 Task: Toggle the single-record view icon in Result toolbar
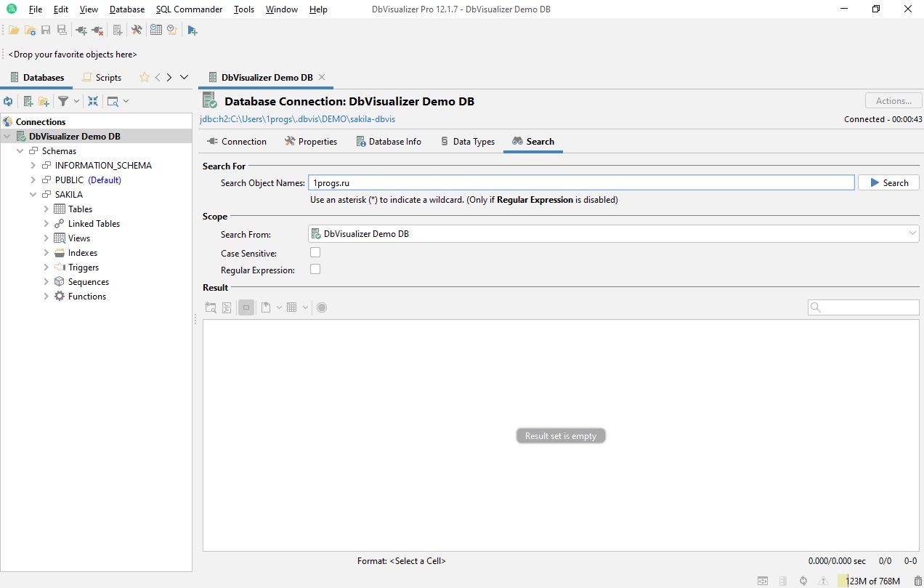coord(246,307)
